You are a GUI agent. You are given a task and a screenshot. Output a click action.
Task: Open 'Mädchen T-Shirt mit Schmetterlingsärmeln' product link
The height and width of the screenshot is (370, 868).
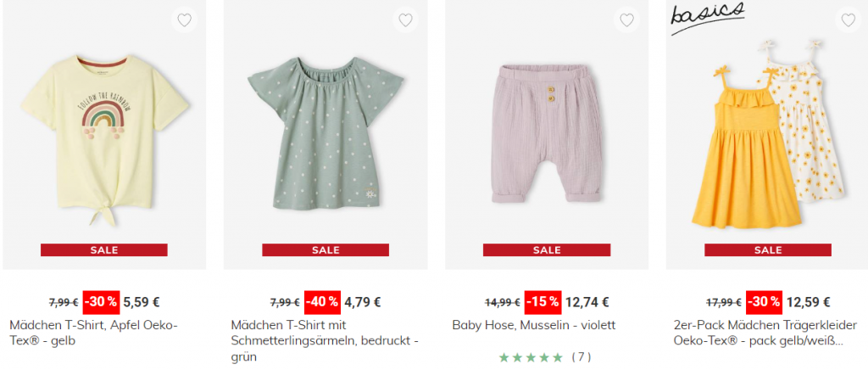click(x=325, y=333)
